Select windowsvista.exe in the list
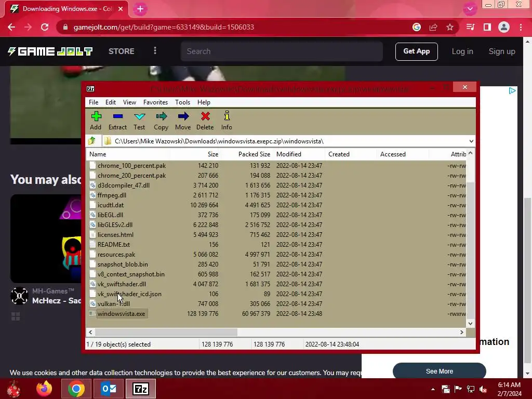Screen dimensions: 532x399 pos(121,313)
